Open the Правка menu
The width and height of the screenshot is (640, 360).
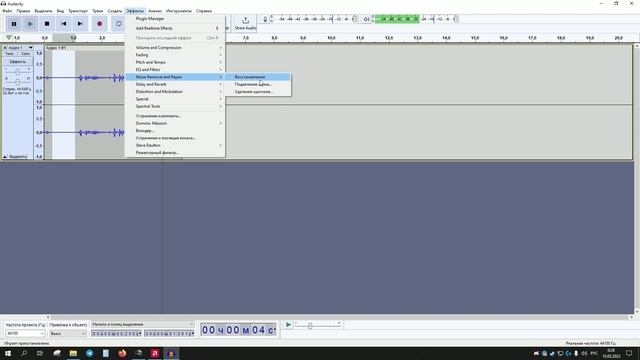(x=23, y=11)
